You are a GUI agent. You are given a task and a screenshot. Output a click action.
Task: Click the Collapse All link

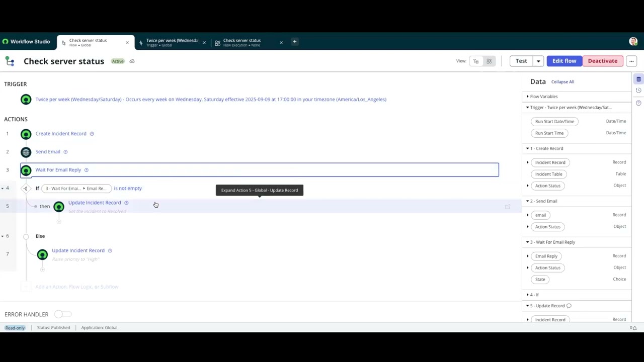[562, 81]
